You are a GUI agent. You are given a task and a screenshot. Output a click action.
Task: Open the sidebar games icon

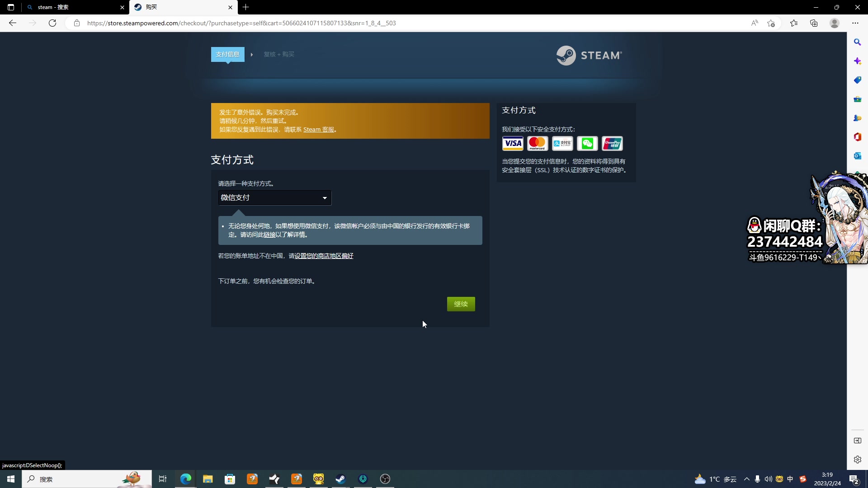[x=858, y=118]
